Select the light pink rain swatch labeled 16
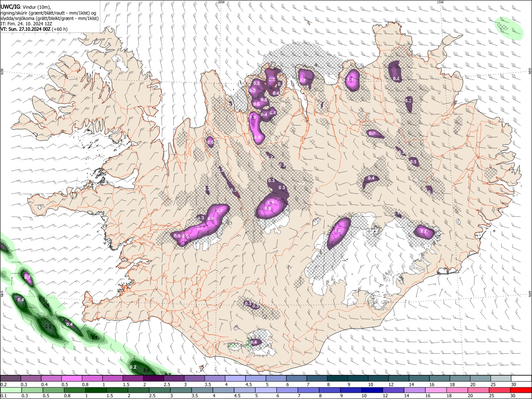The image size is (532, 399). coord(435,390)
